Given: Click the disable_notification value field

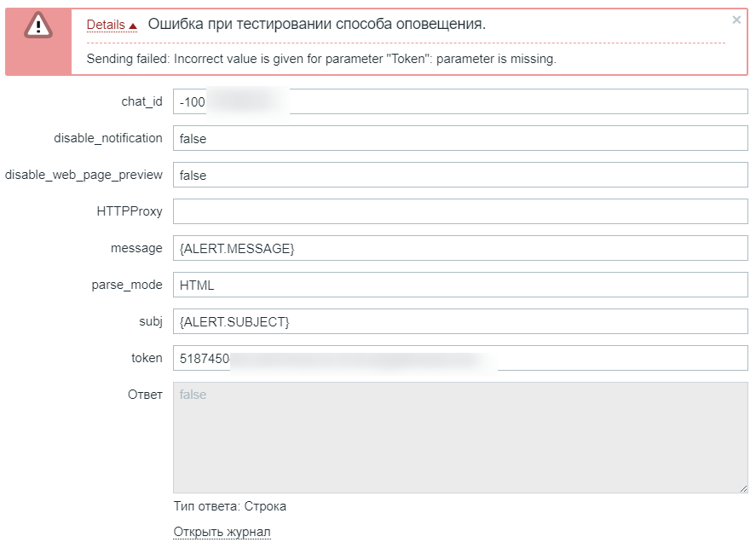Looking at the screenshot, I should pyautogui.click(x=460, y=138).
